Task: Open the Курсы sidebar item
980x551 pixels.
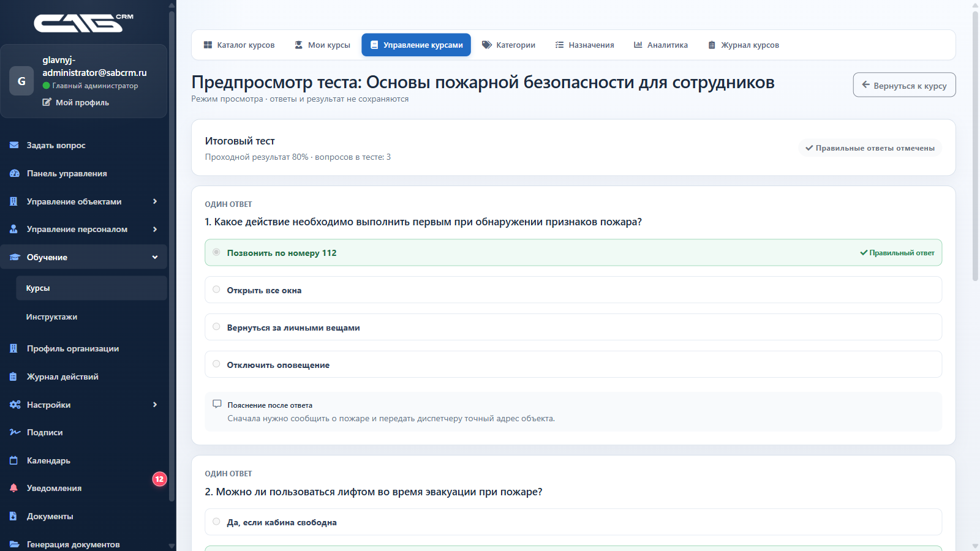Action: pos(91,288)
